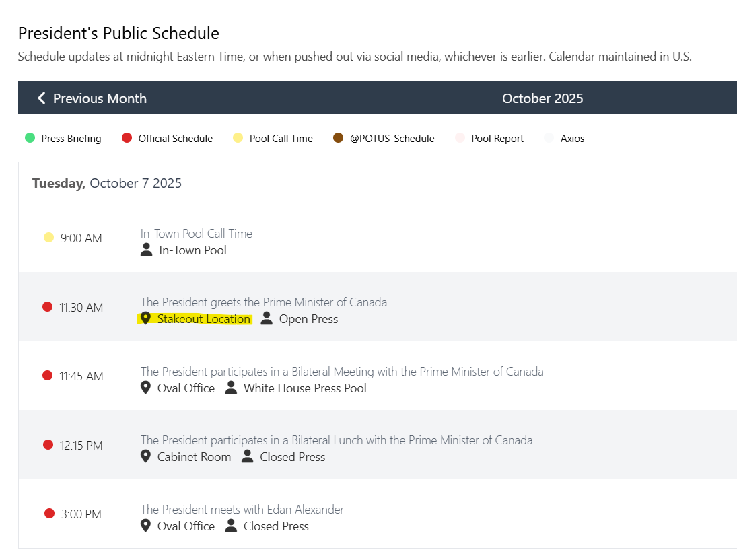Toggle the Press Briefing legend filter
The image size is (737, 560).
click(x=30, y=139)
